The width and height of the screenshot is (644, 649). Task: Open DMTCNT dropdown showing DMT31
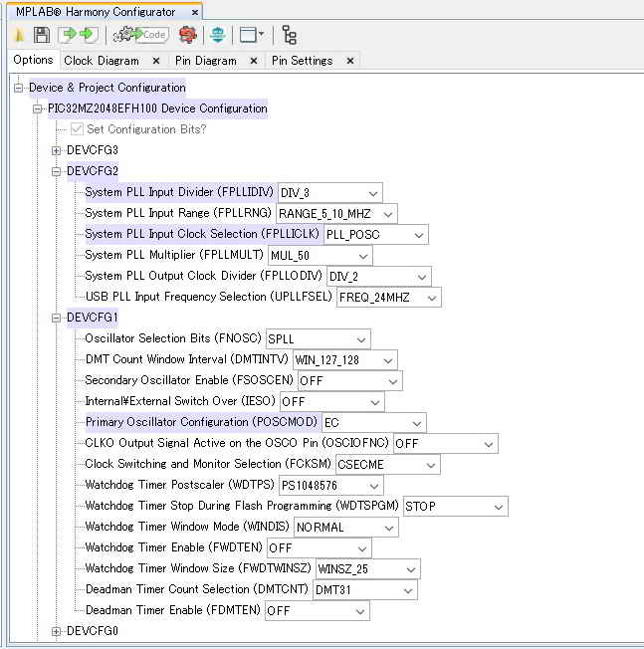(365, 590)
